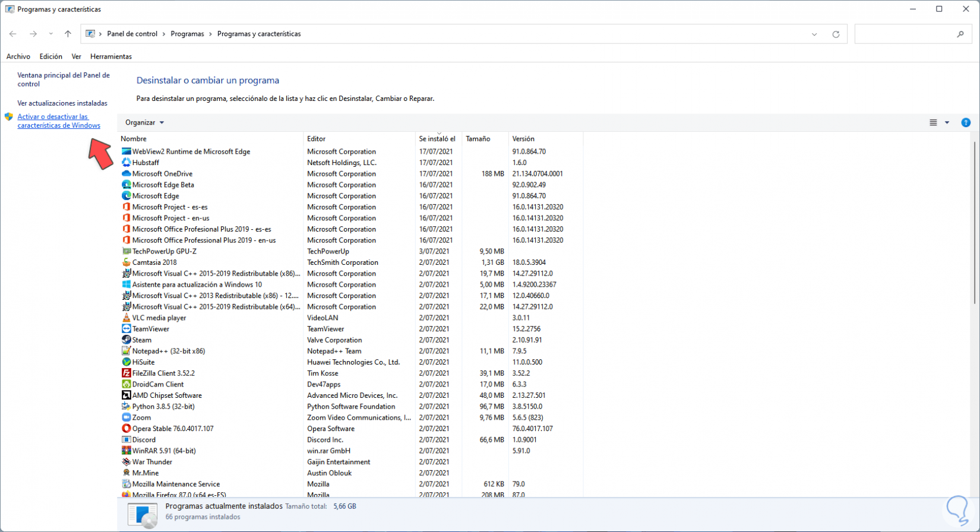Click the search box in the window
The height and width of the screenshot is (532, 980).
coord(906,34)
